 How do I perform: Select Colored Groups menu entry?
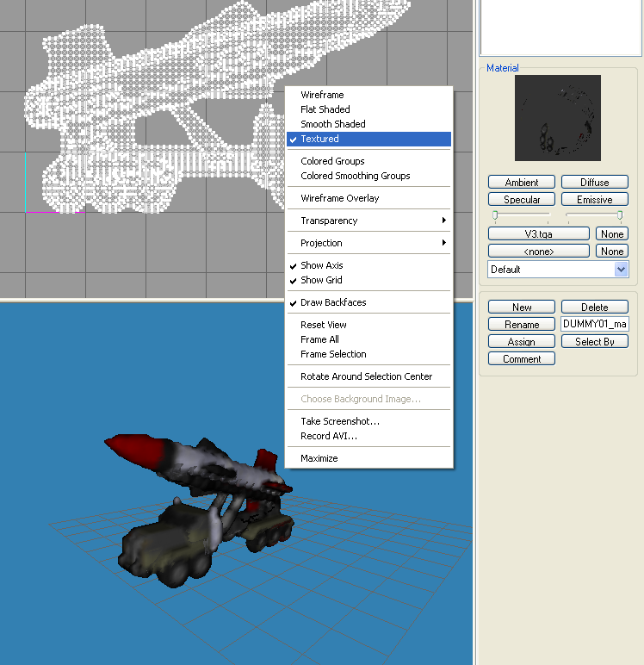click(x=368, y=161)
